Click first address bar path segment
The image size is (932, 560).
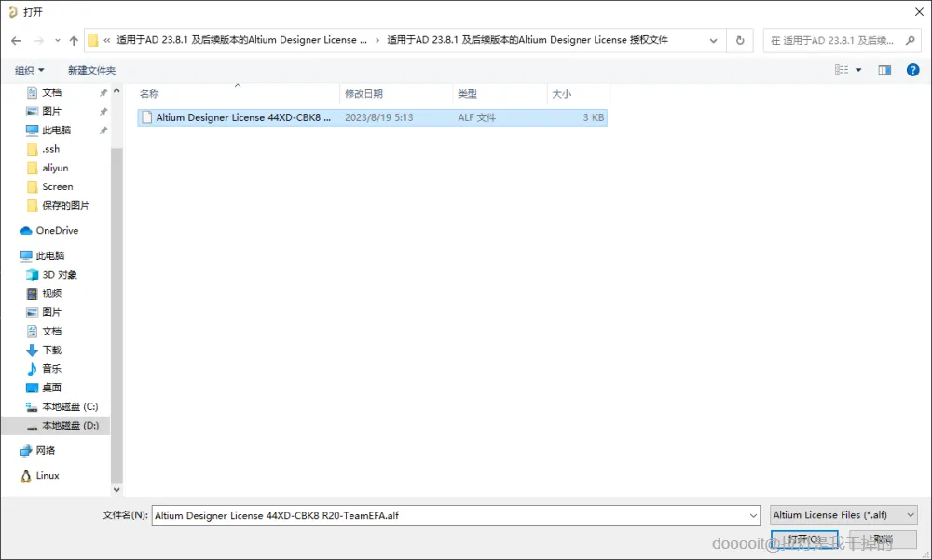click(x=242, y=40)
